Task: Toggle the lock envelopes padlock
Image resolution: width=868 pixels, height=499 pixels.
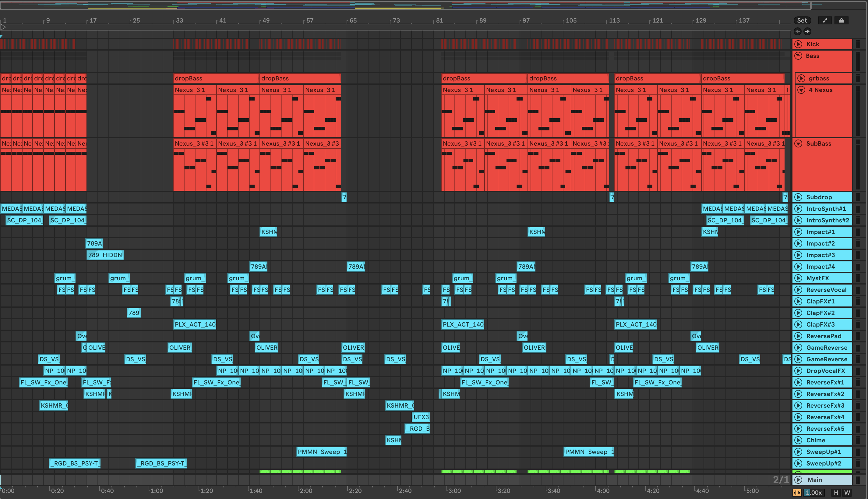Action: click(x=841, y=21)
